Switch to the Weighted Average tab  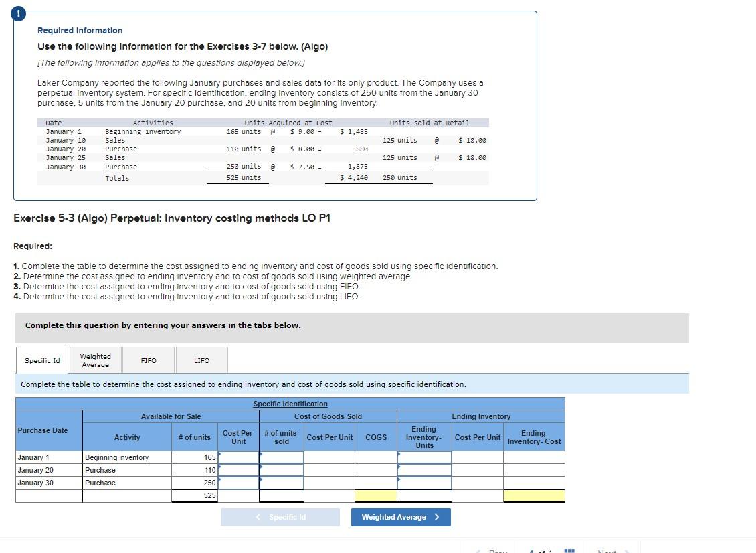95,360
